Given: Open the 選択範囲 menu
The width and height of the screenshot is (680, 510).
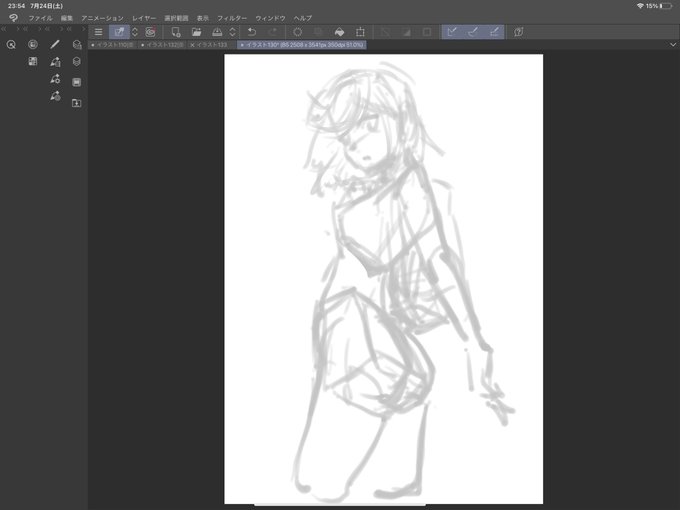Looking at the screenshot, I should (x=176, y=18).
